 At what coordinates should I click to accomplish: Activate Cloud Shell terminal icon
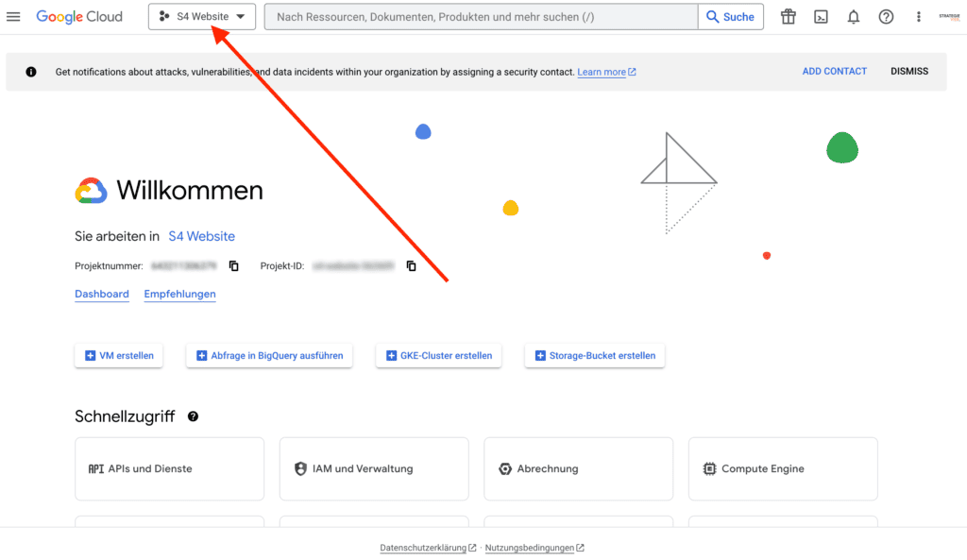pyautogui.click(x=821, y=17)
